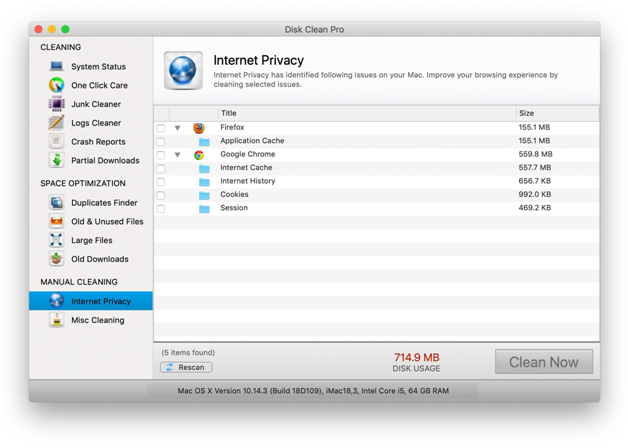
Task: Select the Internet History row title
Action: pos(248,181)
